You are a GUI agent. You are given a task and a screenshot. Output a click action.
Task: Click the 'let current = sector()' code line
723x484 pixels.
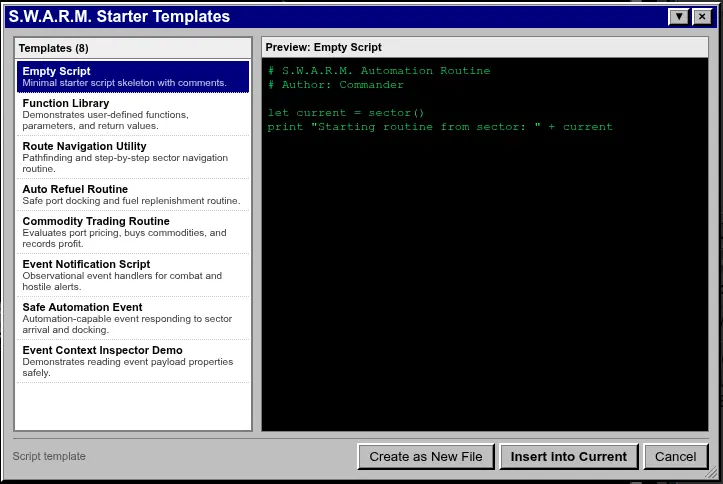point(346,113)
